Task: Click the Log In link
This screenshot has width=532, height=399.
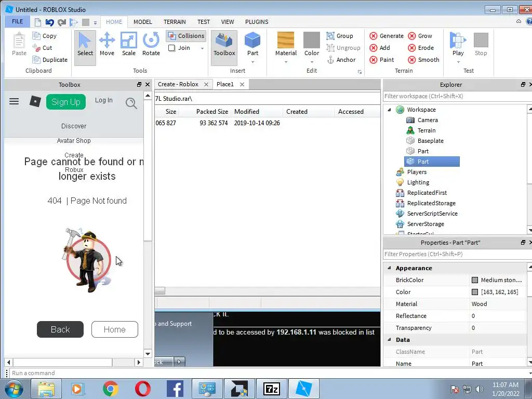Action: [x=103, y=100]
